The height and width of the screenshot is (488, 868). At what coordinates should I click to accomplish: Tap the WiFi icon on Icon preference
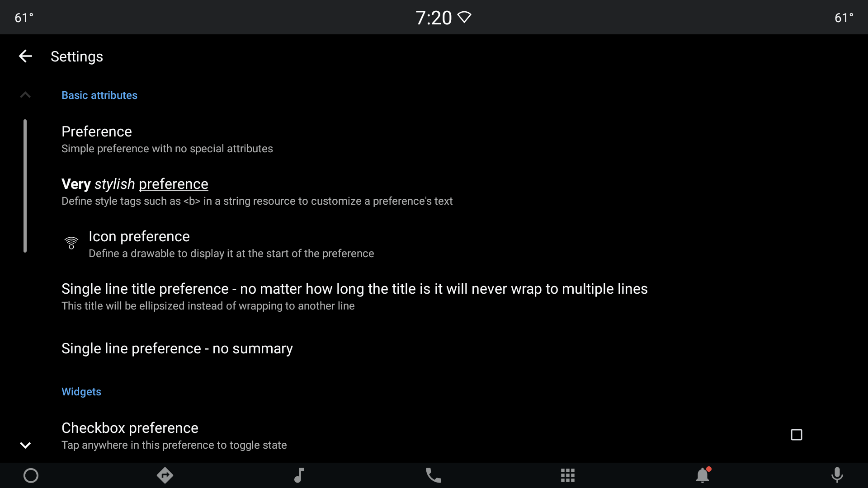pyautogui.click(x=71, y=243)
